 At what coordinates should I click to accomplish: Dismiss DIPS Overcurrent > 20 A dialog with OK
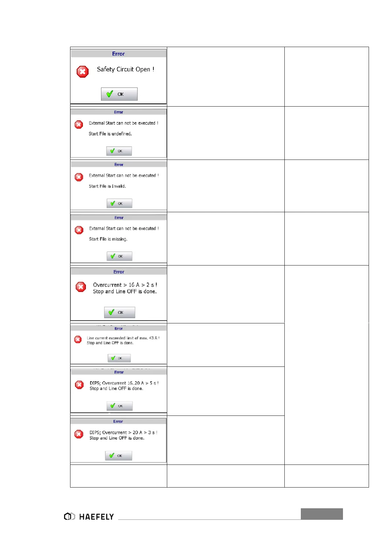(x=118, y=456)
